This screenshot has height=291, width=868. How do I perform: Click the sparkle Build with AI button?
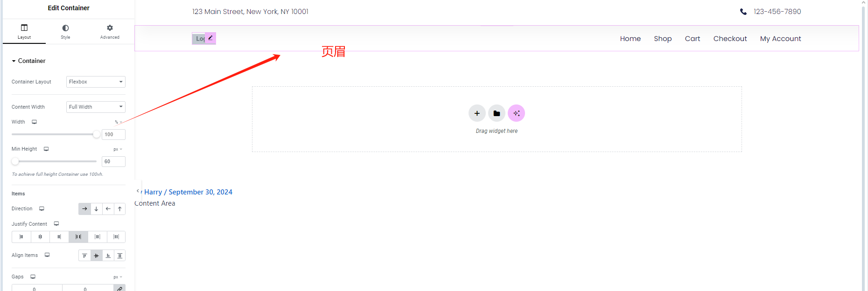coord(516,113)
